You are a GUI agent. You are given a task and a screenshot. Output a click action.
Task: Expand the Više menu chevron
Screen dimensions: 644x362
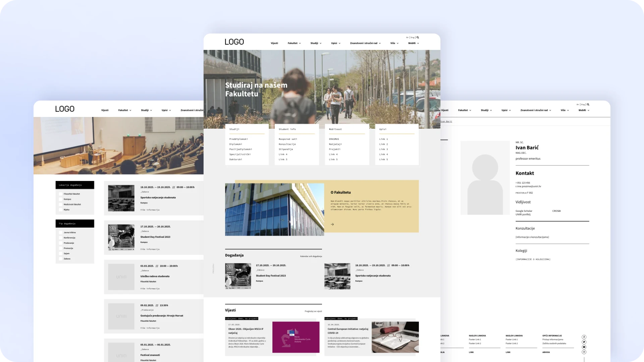(398, 43)
